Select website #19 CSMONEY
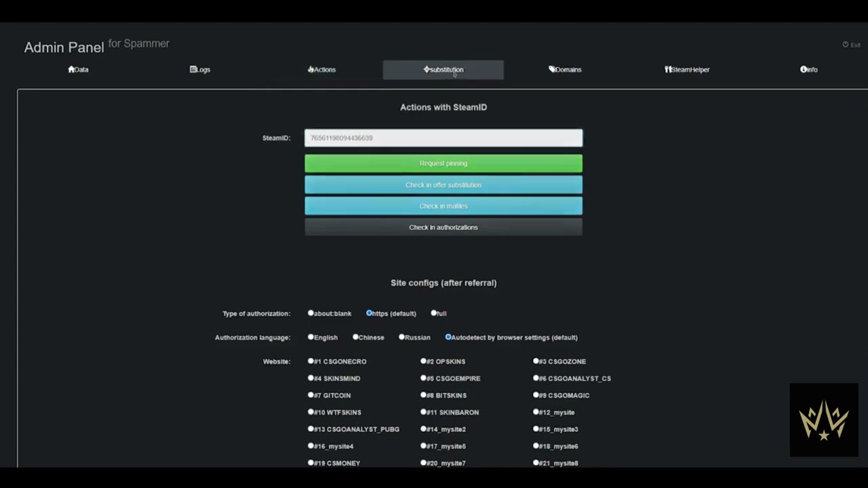Screen dimensions: 868x488 [311, 463]
